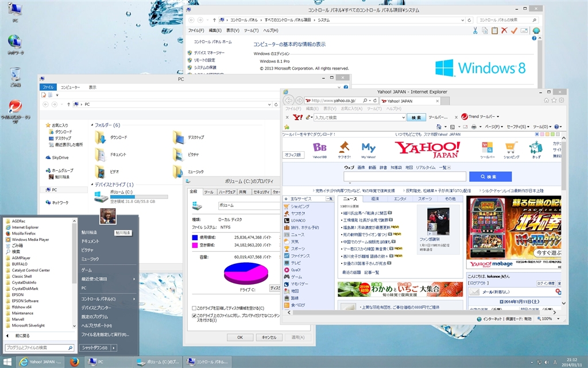This screenshot has height=368, width=588.
Task: Click the start menu program search box
Action: (39, 348)
